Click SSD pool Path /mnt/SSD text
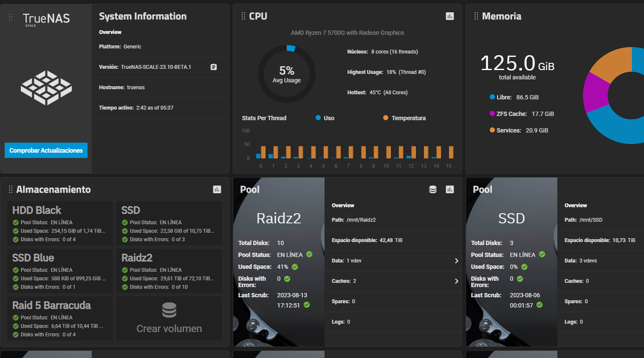The width and height of the screenshot is (644, 358). click(583, 220)
